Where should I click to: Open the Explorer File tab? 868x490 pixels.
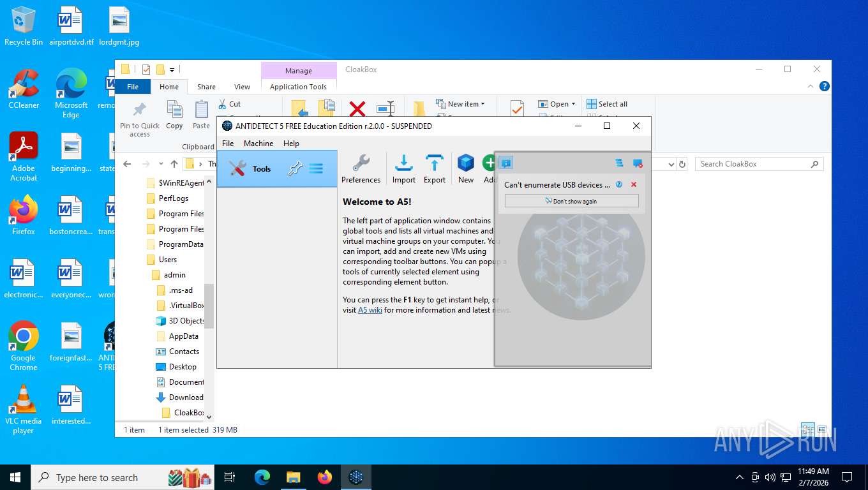point(133,87)
